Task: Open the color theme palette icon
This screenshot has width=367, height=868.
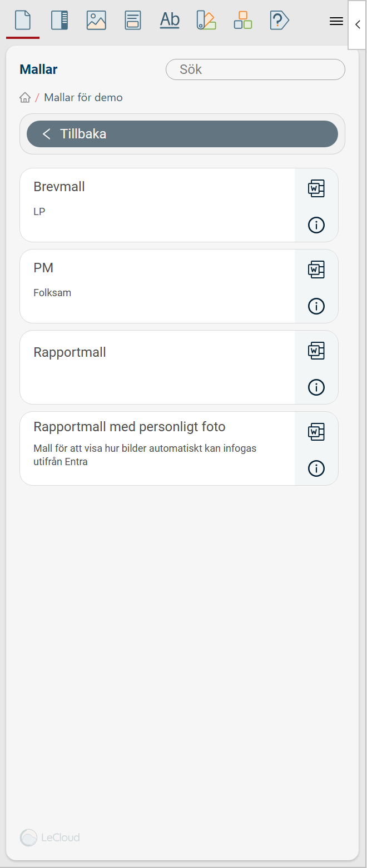Action: coord(206,21)
